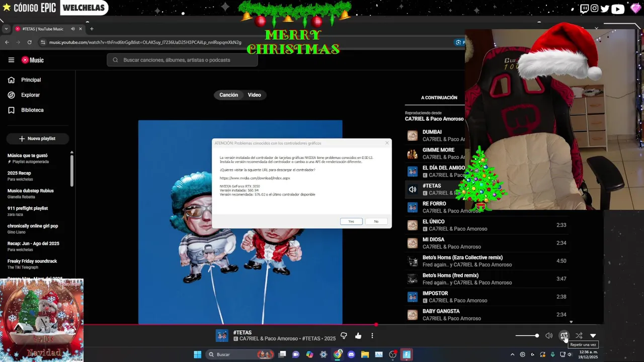Toggle the repeat mode button
This screenshot has height=362, width=644.
(564, 336)
